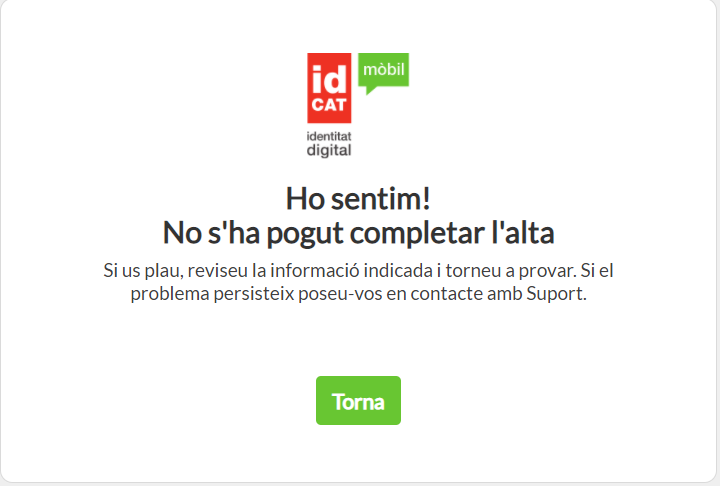Click the "problema persisteix" text line
This screenshot has width=720, height=486.
tap(212, 294)
